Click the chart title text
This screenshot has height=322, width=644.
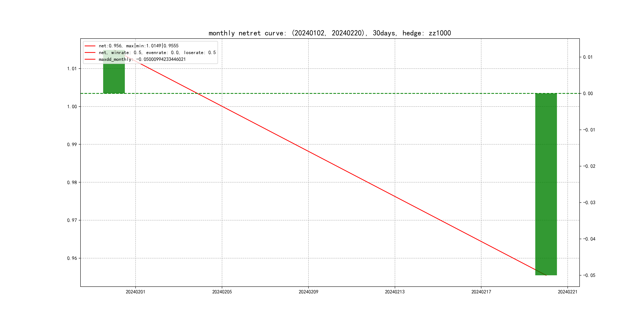(x=330, y=33)
